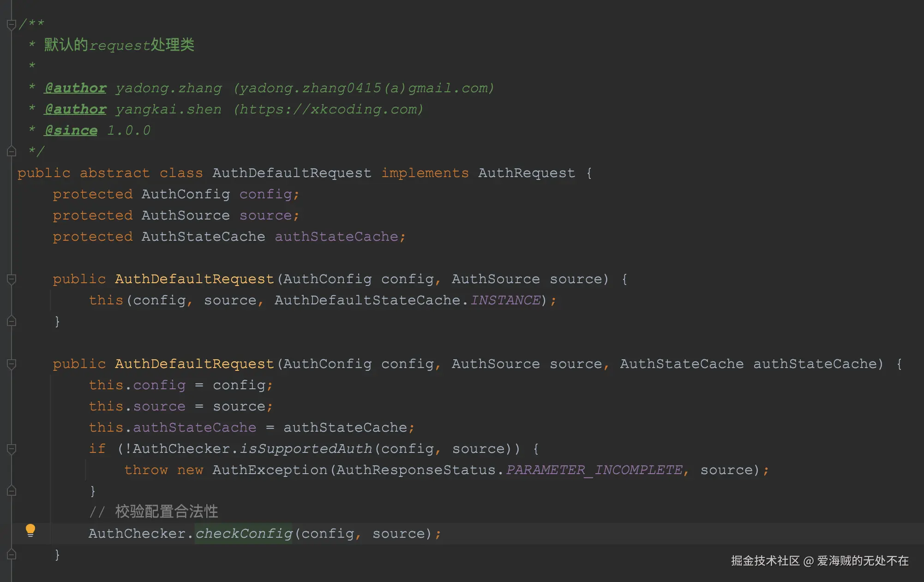Click fold end marker of first constructor
The image size is (924, 582).
click(12, 321)
